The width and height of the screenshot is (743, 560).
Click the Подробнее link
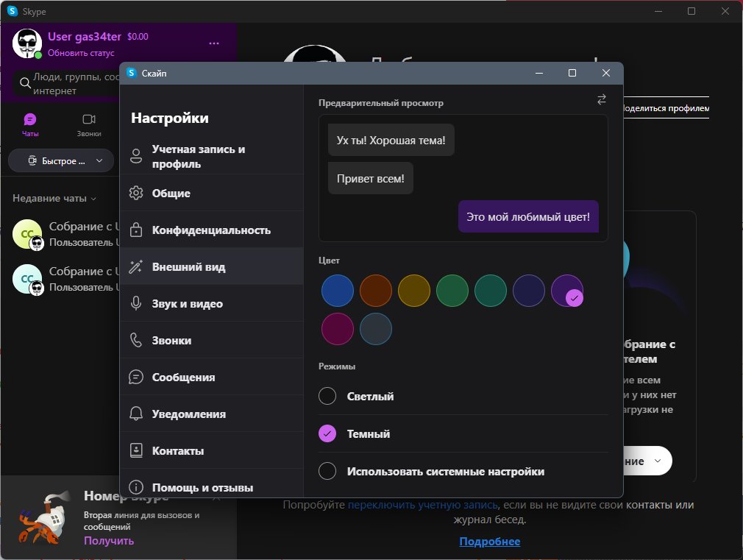[489, 542]
